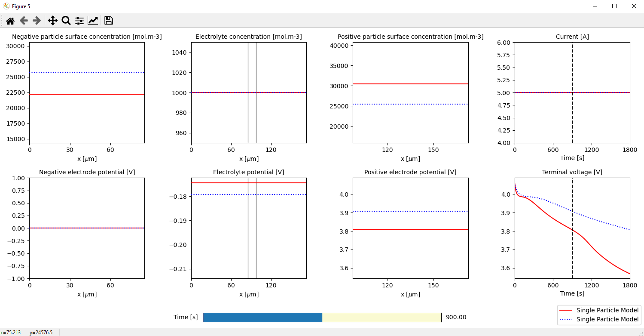Click the Time slider at its current position
Image resolution: width=644 pixels, height=336 pixels.
321,317
